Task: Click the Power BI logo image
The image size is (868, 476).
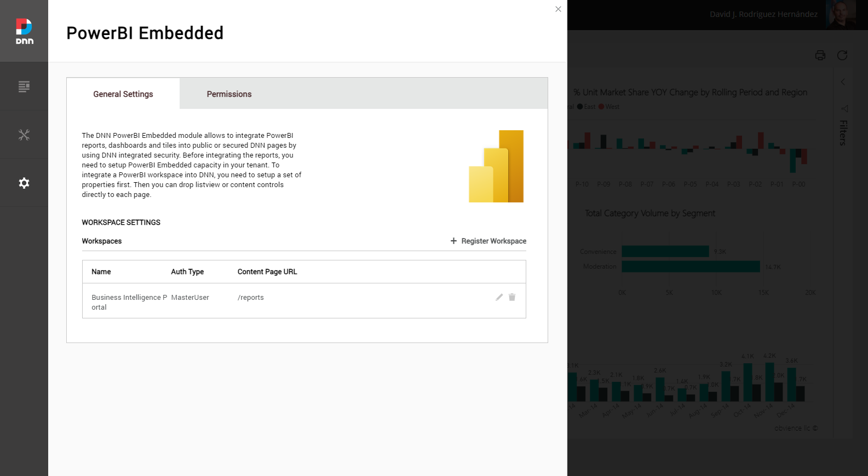Action: point(496,166)
